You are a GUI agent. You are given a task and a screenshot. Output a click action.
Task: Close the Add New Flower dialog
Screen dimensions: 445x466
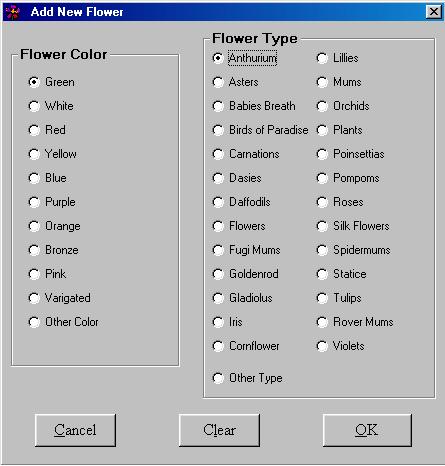coord(434,12)
